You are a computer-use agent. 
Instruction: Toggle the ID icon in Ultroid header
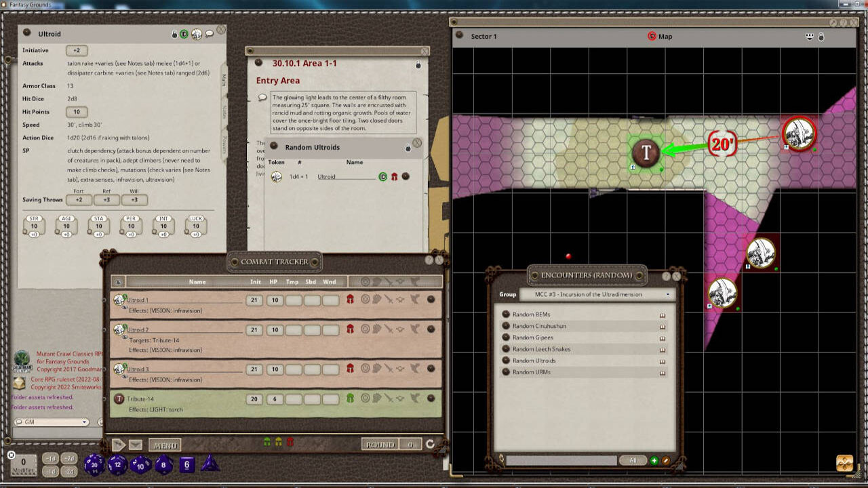coord(184,33)
